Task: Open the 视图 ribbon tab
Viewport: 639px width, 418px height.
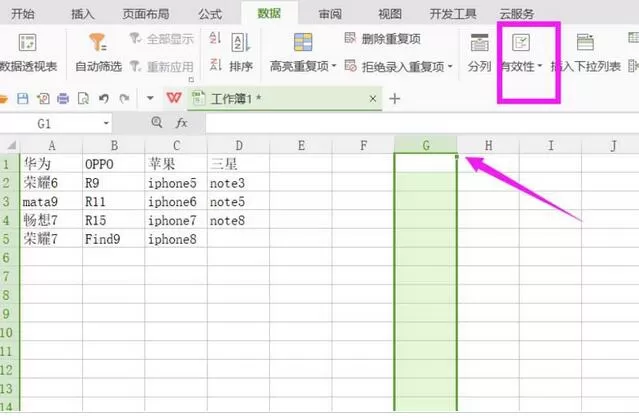Action: [390, 14]
